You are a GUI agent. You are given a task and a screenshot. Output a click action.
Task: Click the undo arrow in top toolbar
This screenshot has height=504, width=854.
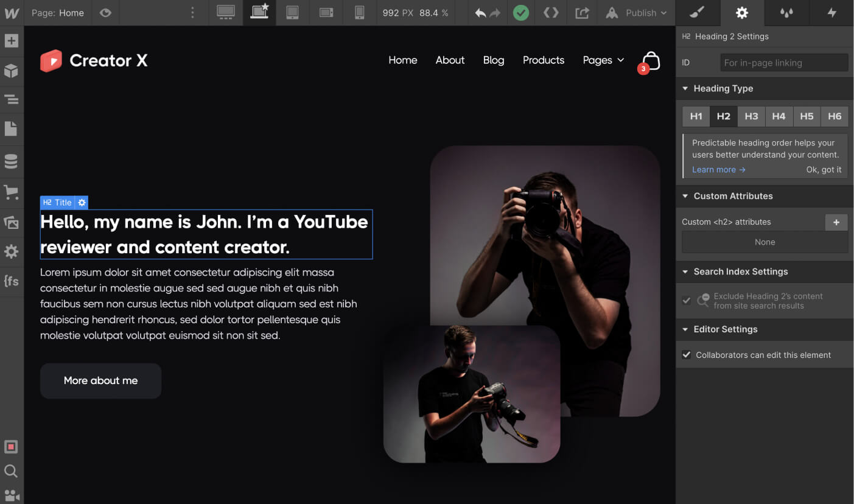480,13
